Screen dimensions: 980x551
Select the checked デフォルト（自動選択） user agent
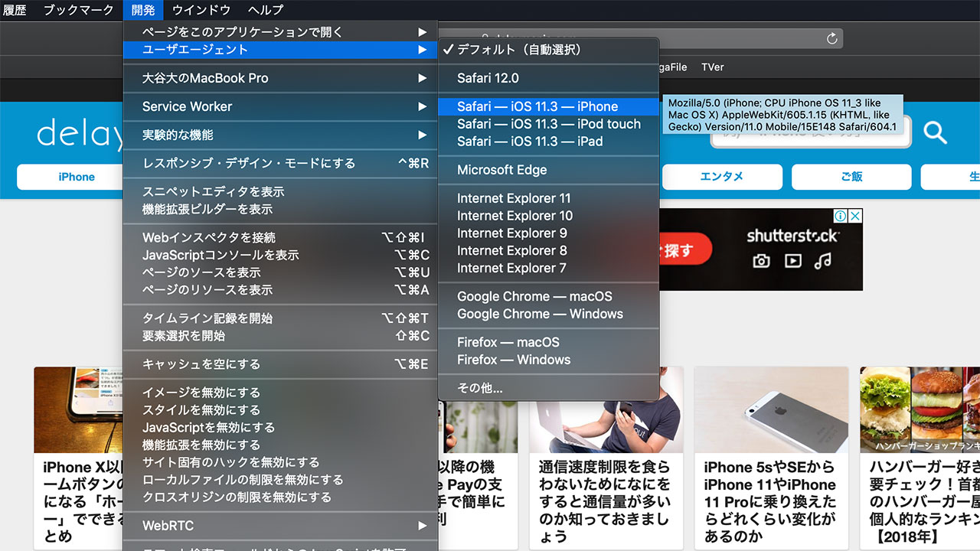tap(548, 49)
